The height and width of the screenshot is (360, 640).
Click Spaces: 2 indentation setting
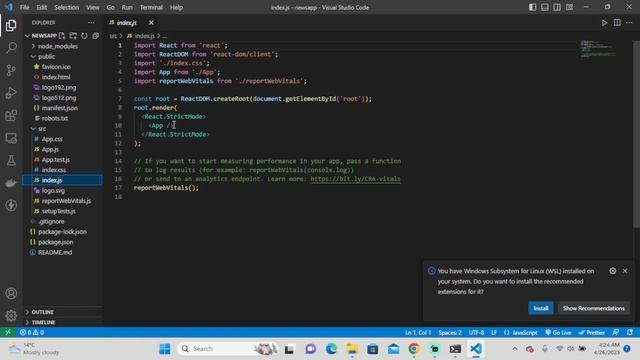tap(450, 332)
